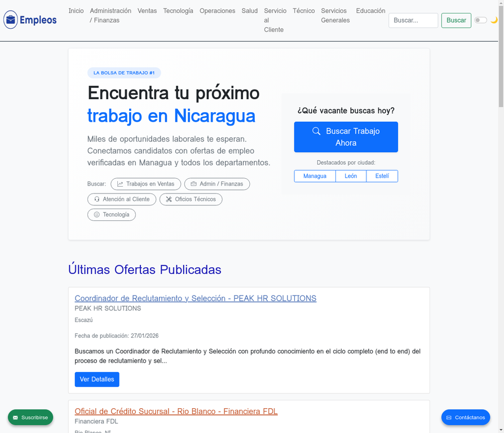Image resolution: width=504 pixels, height=433 pixels.
Task: Open the Servicio al Cliente nav item
Action: (275, 20)
